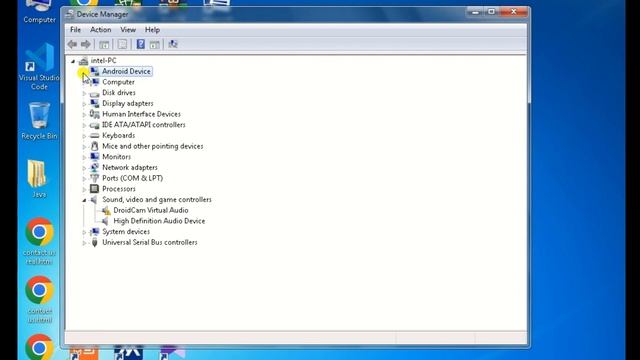Image resolution: width=640 pixels, height=360 pixels.
Task: Collapse Sound, video and game controllers
Action: pyautogui.click(x=84, y=200)
